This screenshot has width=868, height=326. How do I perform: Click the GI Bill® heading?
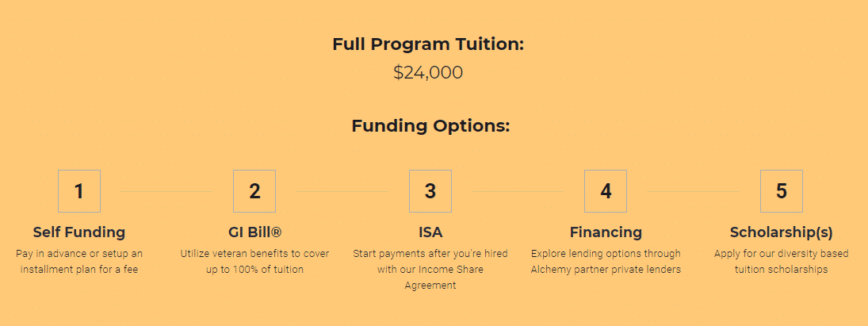coord(254,232)
